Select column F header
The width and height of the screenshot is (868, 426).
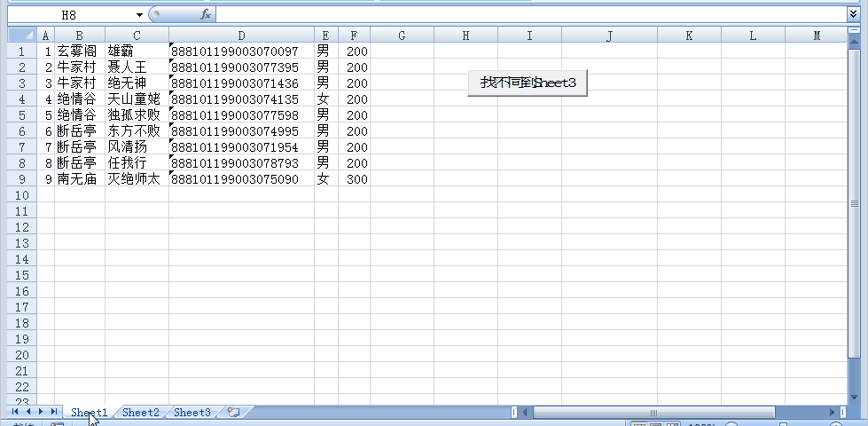354,35
